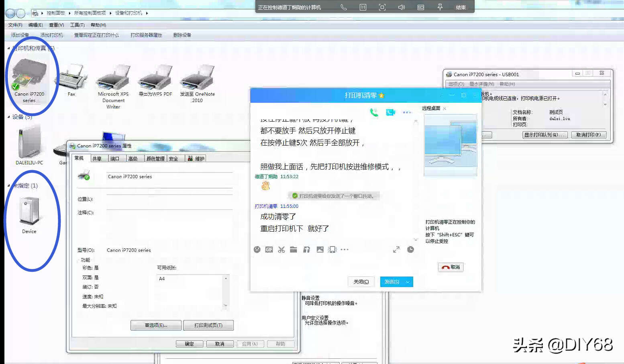Confirm properties with 确定 button
Image resolution: width=624 pixels, height=364 pixels.
click(x=190, y=344)
